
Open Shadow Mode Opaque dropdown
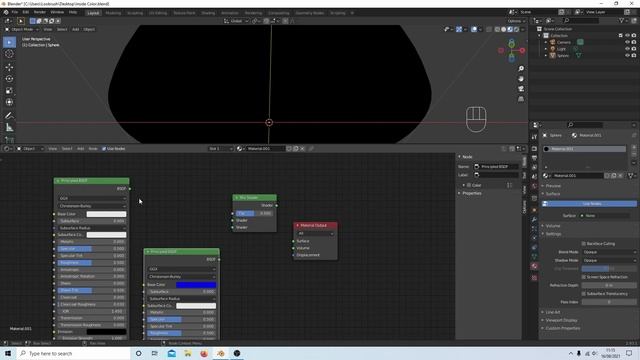(609, 260)
